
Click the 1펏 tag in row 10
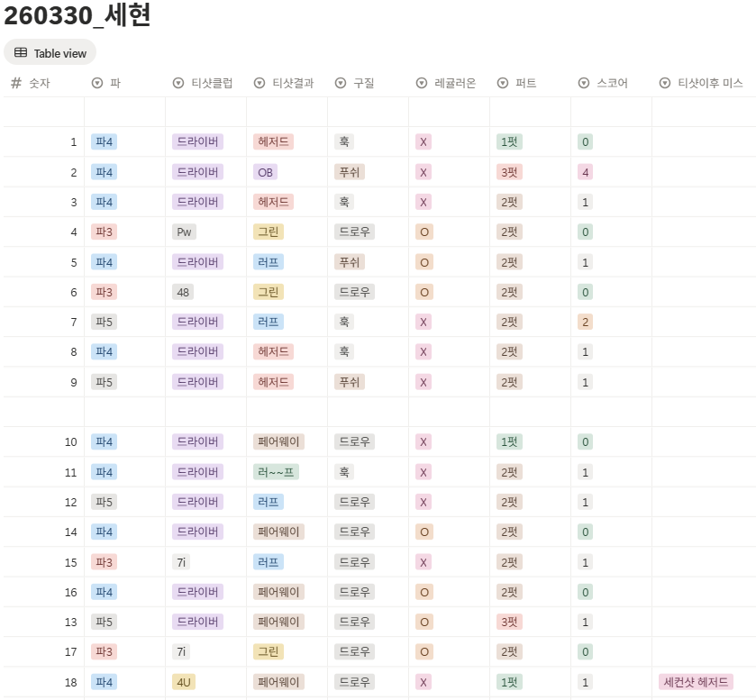tap(509, 442)
